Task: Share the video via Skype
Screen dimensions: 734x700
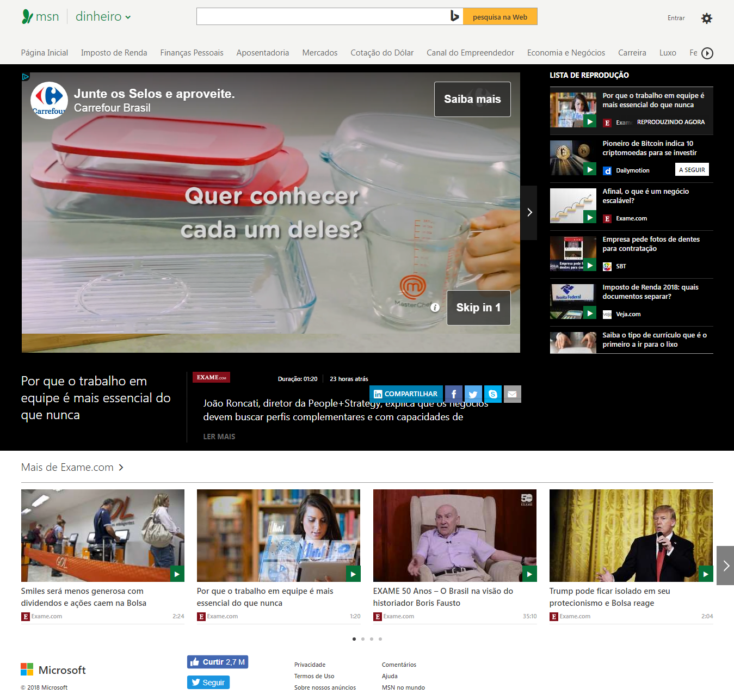Action: click(493, 394)
